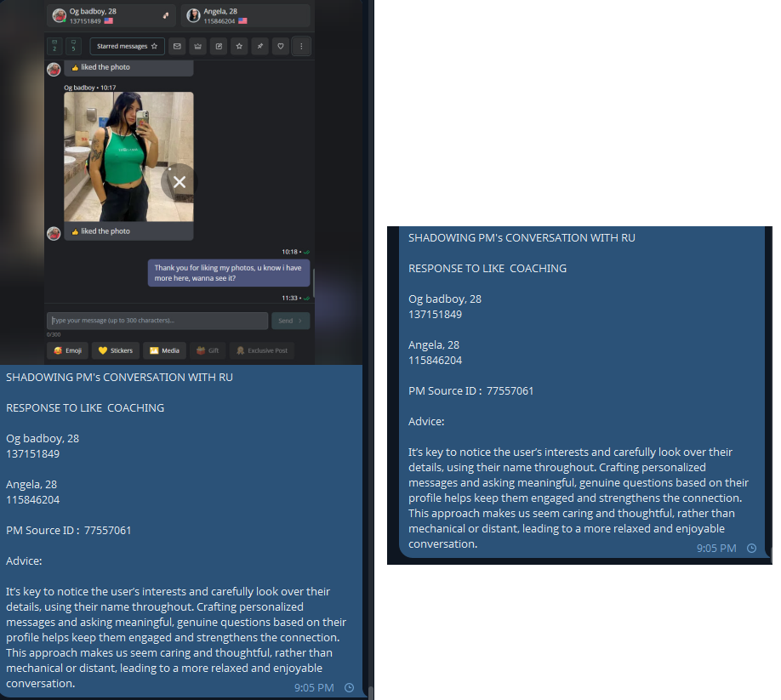Image resolution: width=781 pixels, height=700 pixels.
Task: Open Angela's profile avatar in header
Action: point(193,16)
